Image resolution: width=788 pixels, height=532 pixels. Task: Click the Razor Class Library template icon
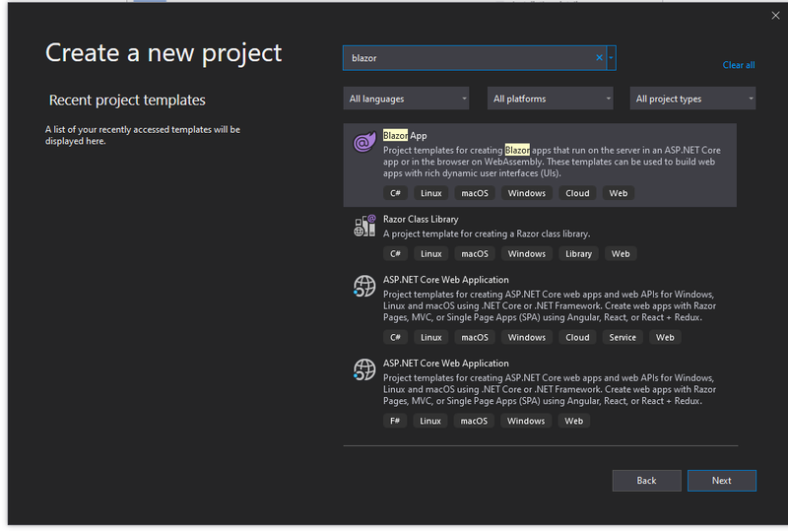(x=364, y=226)
